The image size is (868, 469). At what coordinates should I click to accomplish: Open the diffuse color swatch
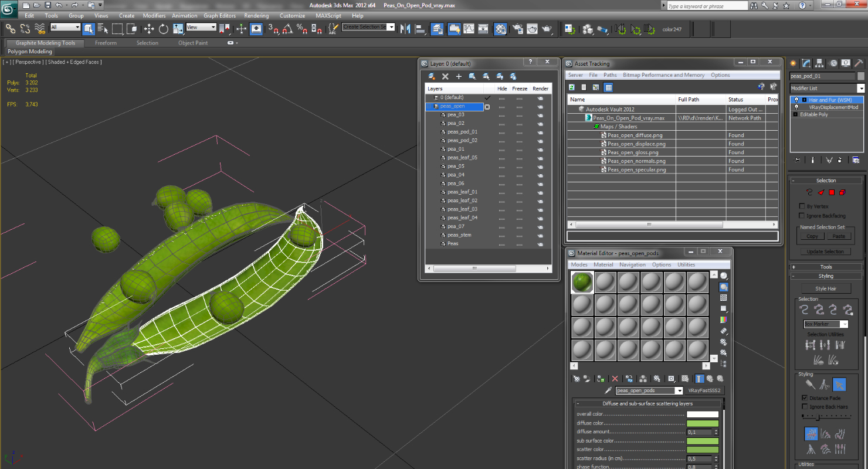click(x=703, y=423)
